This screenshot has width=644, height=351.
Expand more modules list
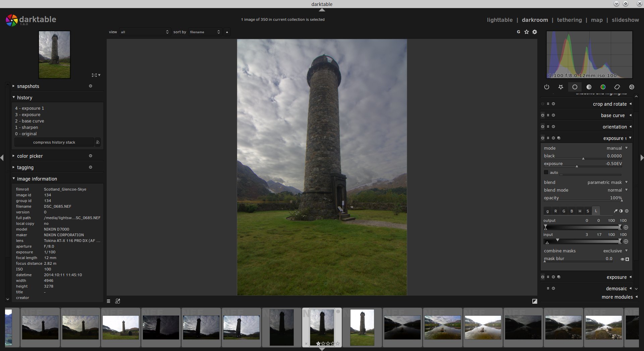(x=619, y=297)
